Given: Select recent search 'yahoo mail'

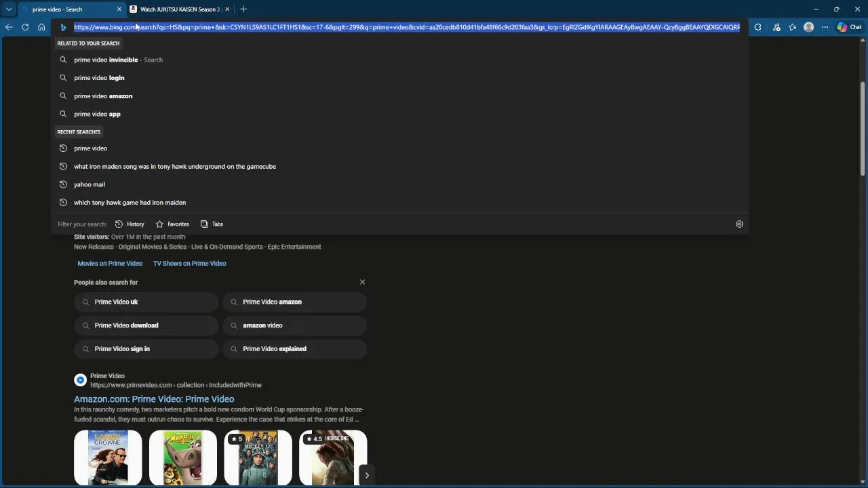Looking at the screenshot, I should (400, 184).
